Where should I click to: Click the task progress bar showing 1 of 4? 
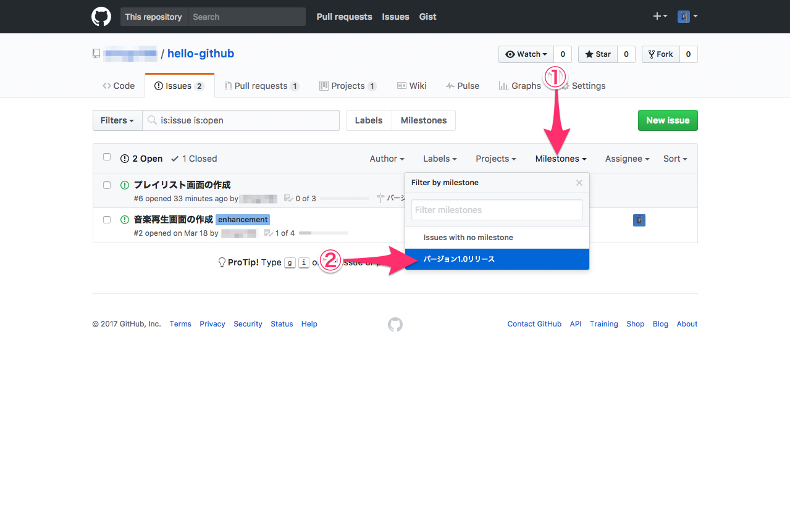[324, 233]
